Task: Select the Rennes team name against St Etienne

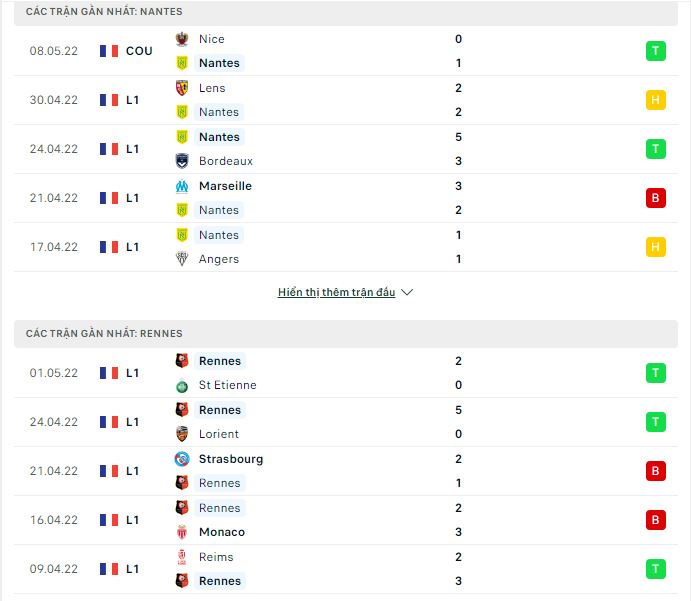Action: click(x=219, y=361)
